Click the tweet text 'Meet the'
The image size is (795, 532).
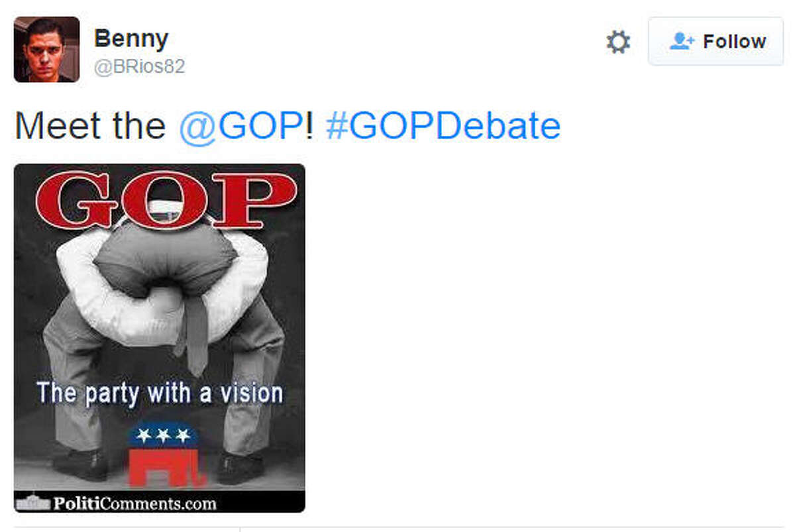click(90, 126)
